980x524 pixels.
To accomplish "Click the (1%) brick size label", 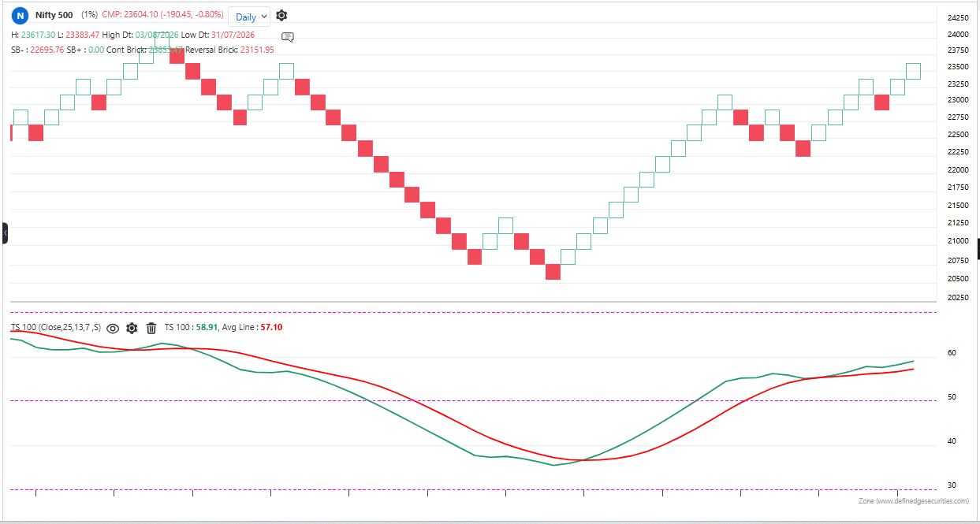I will pos(89,15).
